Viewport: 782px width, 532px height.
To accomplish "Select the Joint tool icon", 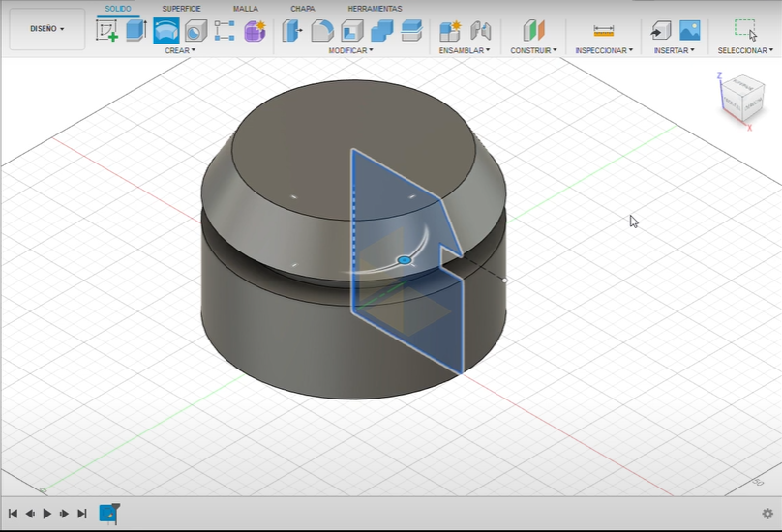I will (480, 30).
